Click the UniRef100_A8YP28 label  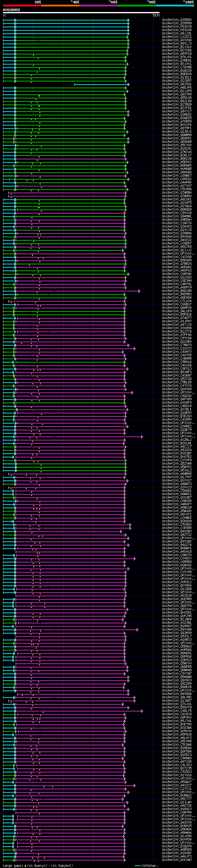point(177,54)
